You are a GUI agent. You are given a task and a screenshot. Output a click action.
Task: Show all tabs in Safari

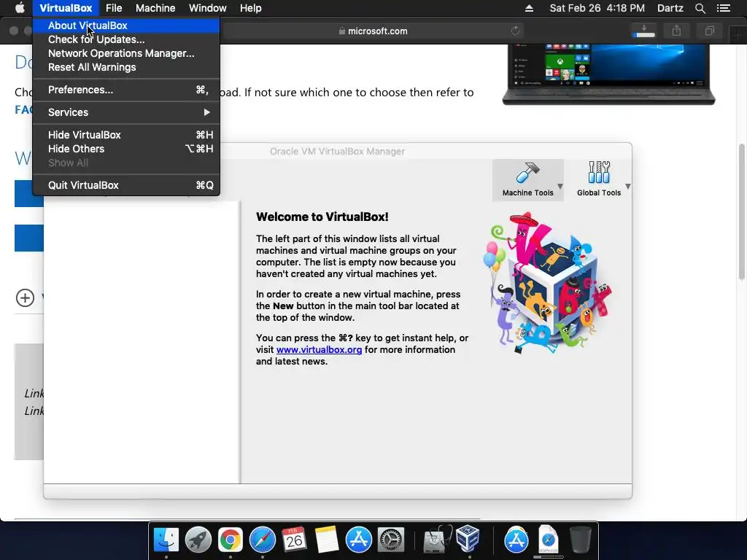tap(709, 31)
